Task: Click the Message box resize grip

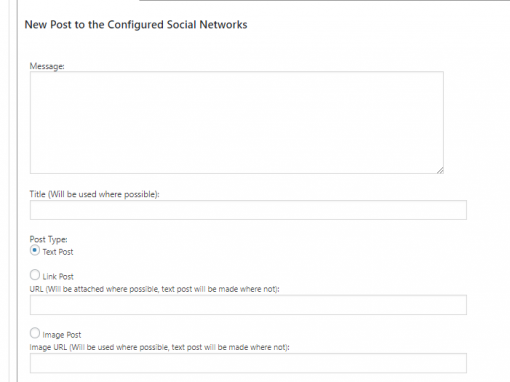Action: (440, 170)
